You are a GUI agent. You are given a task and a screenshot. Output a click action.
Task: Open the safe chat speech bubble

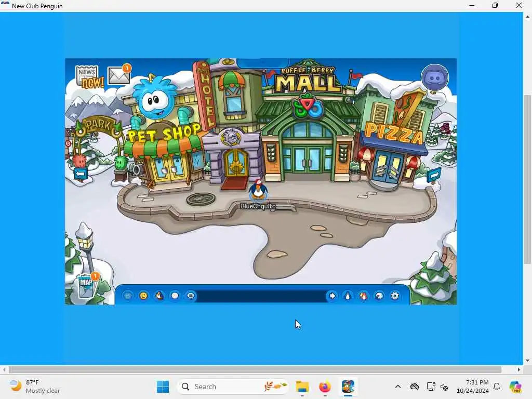coord(191,296)
